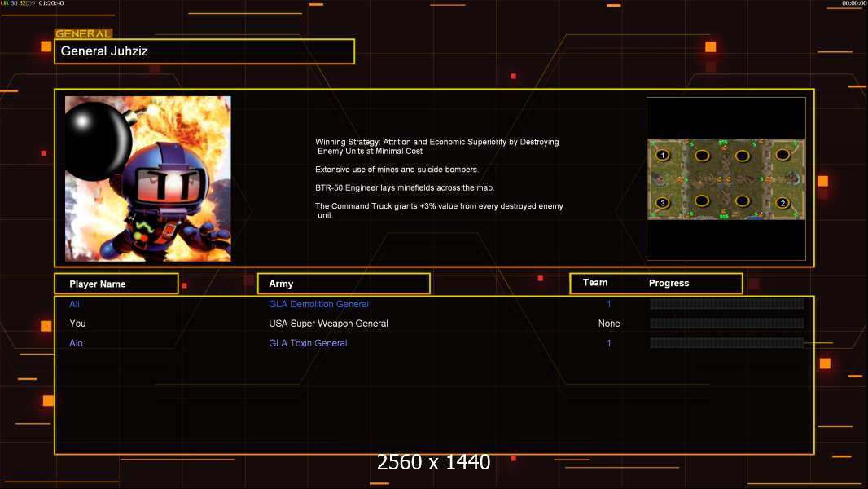Select start position 1 on the map
The width and height of the screenshot is (868, 489).
[x=663, y=156]
